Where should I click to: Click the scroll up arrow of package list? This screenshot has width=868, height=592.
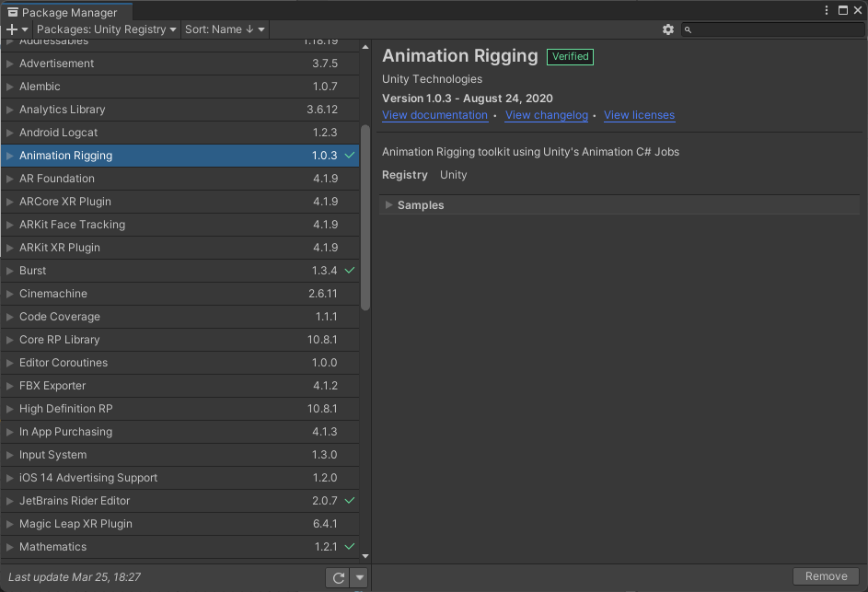365,47
